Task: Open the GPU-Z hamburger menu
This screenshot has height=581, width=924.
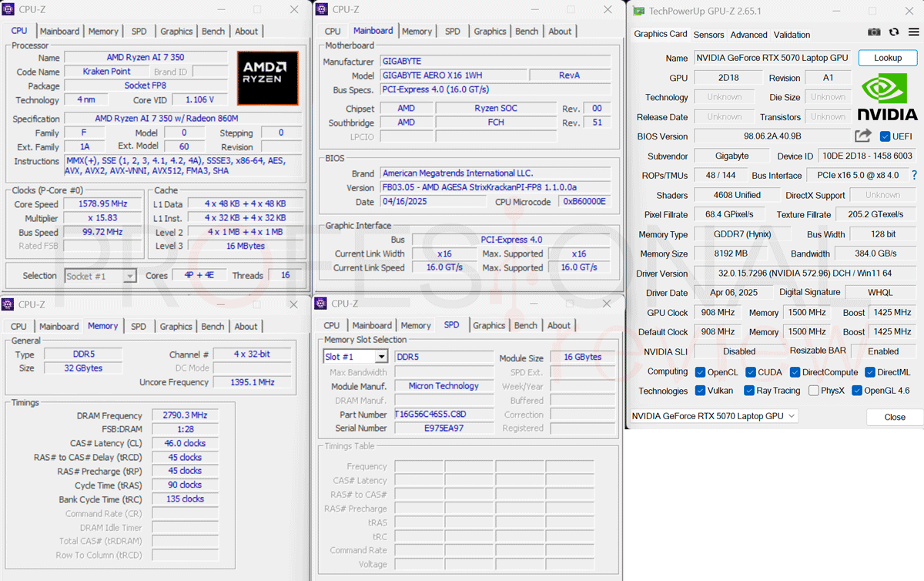Action: pos(913,32)
